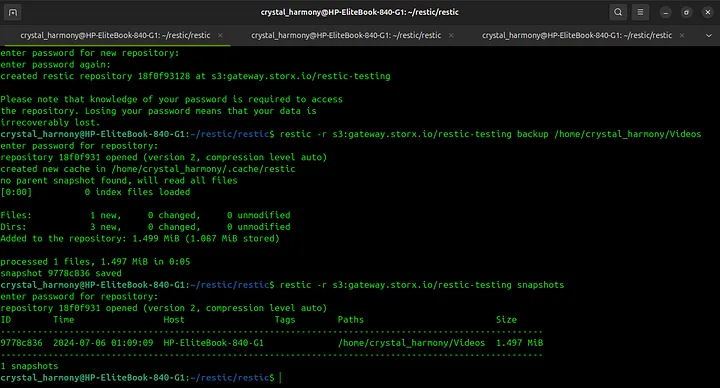Viewport: 720px width, 388px height.
Task: Click 'no parent snapshot found' line
Action: (x=119, y=180)
